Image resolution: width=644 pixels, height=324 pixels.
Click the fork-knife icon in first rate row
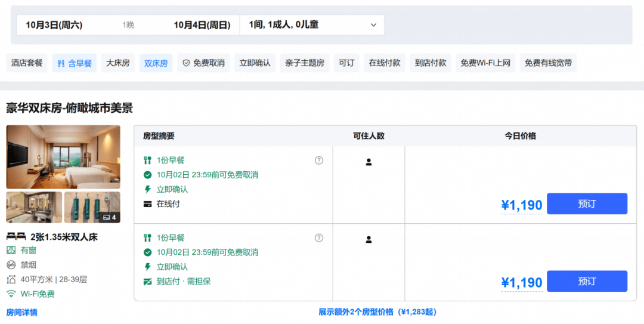[147, 161]
